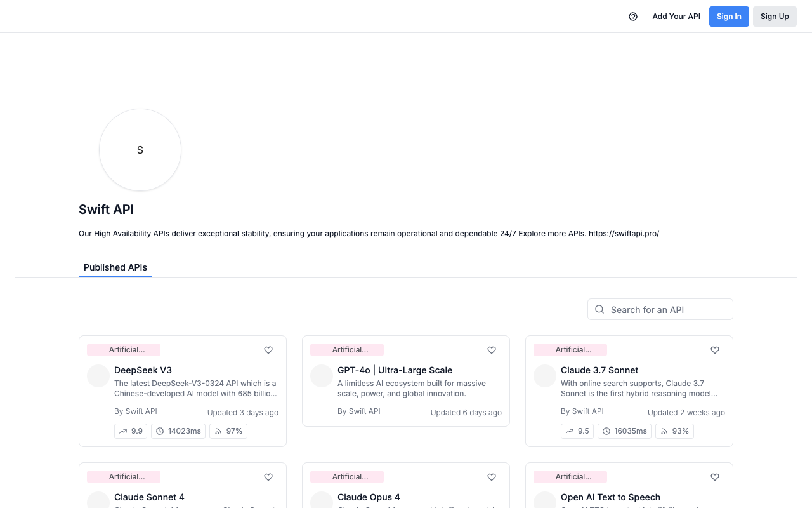The height and width of the screenshot is (508, 812).
Task: Click DeepSeek V3 service level icon 97%
Action: point(218,431)
